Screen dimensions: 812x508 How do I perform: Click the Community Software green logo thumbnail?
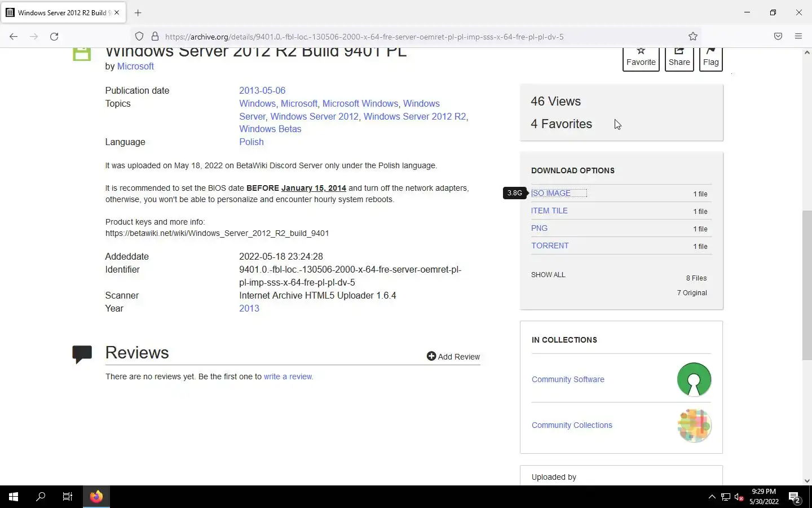694,379
